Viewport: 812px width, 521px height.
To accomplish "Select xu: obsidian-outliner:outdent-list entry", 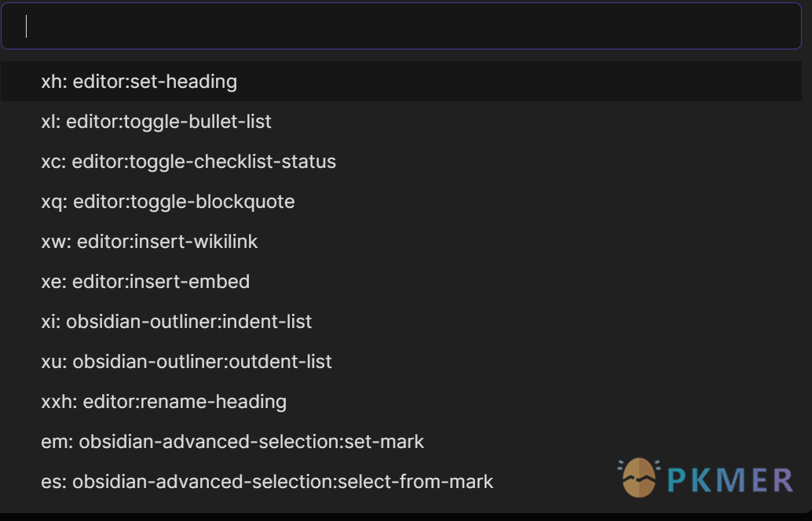I will pos(401,362).
